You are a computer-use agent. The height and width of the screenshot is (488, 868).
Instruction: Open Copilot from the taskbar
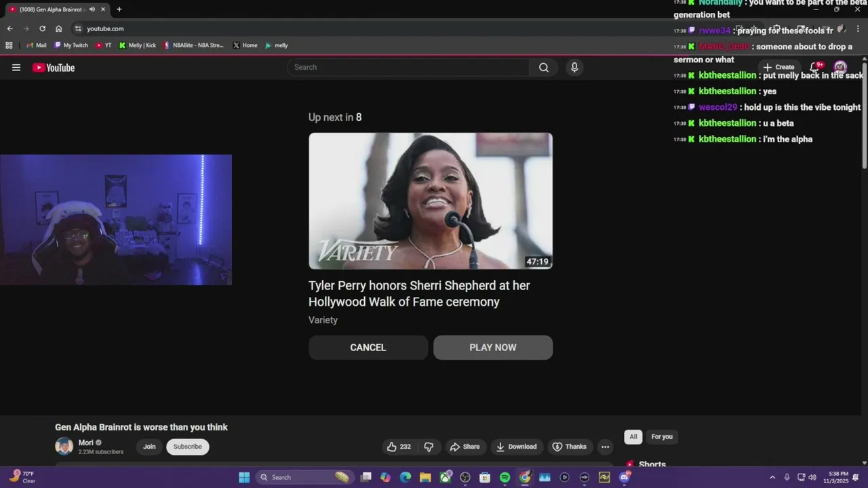click(386, 477)
